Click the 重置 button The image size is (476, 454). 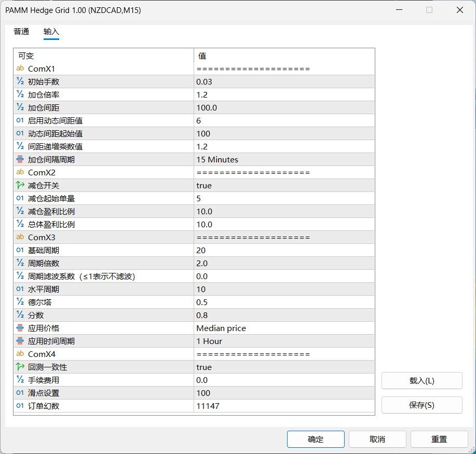click(x=439, y=439)
